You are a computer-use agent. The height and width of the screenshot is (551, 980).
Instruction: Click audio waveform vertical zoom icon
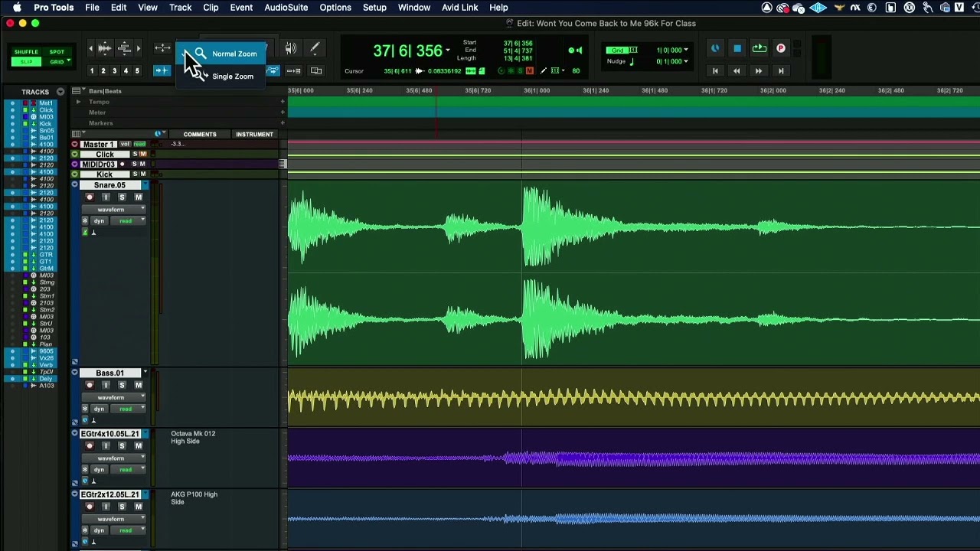coord(105,49)
